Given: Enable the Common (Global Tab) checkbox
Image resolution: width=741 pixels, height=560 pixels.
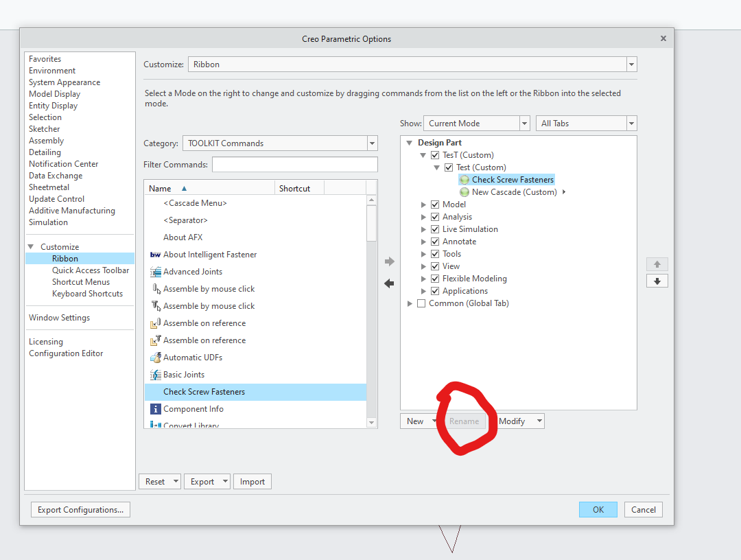Looking at the screenshot, I should pyautogui.click(x=421, y=303).
